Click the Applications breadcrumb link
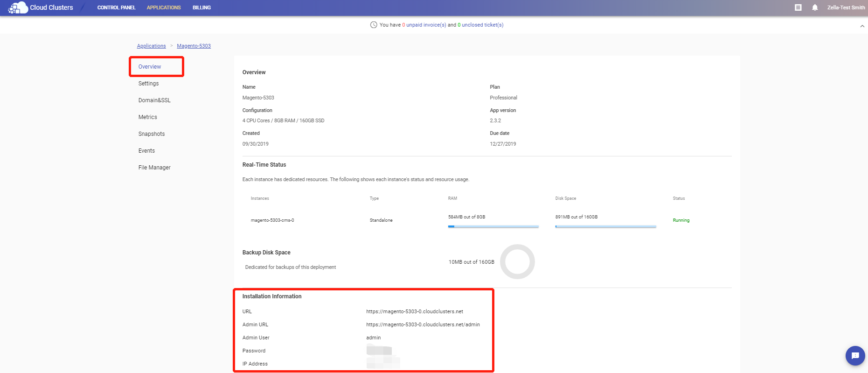Screen dimensions: 868x373 point(151,46)
